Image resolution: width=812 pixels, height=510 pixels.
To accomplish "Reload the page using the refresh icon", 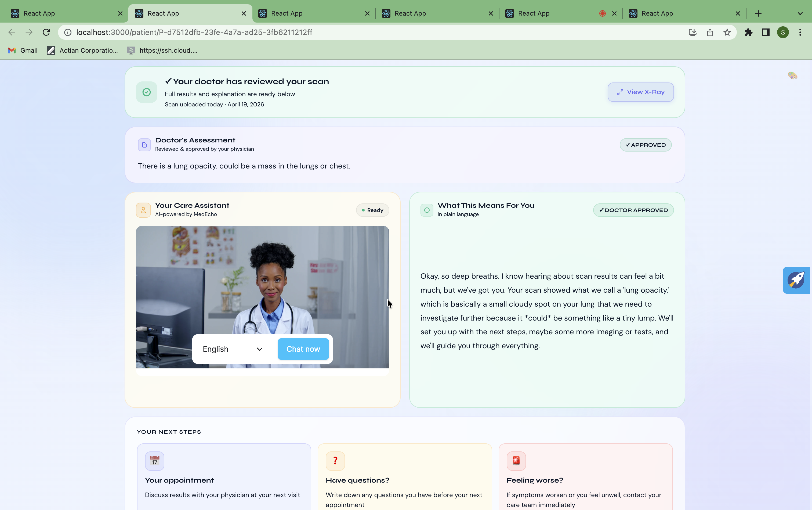I will click(x=46, y=33).
